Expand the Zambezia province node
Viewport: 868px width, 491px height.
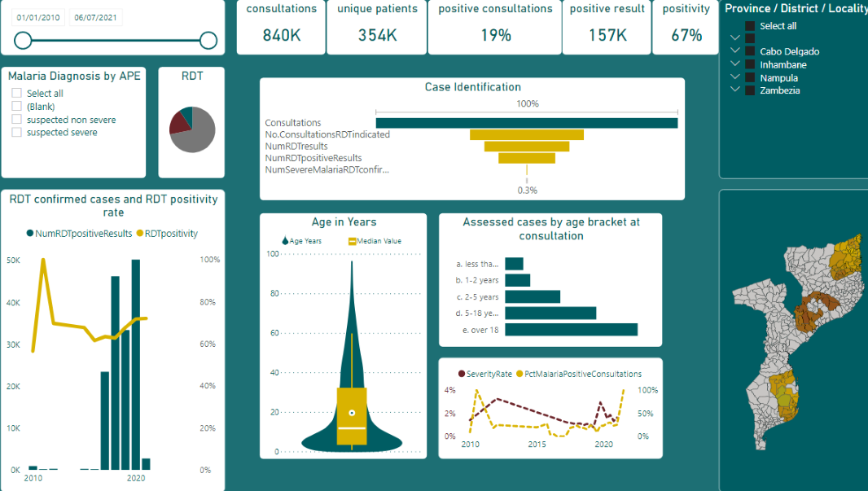735,90
